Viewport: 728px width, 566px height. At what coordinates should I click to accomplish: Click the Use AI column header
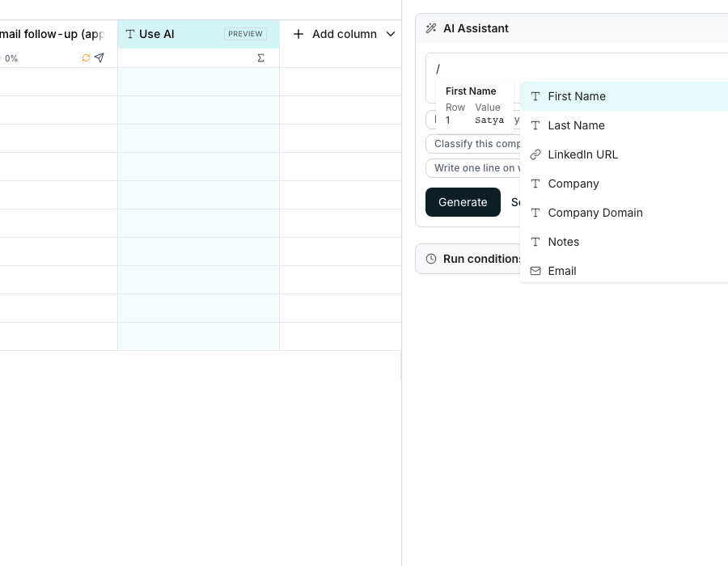198,34
